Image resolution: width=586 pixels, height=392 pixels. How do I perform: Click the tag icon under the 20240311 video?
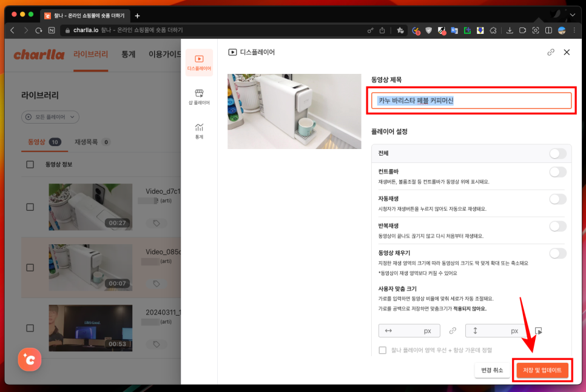(x=157, y=344)
